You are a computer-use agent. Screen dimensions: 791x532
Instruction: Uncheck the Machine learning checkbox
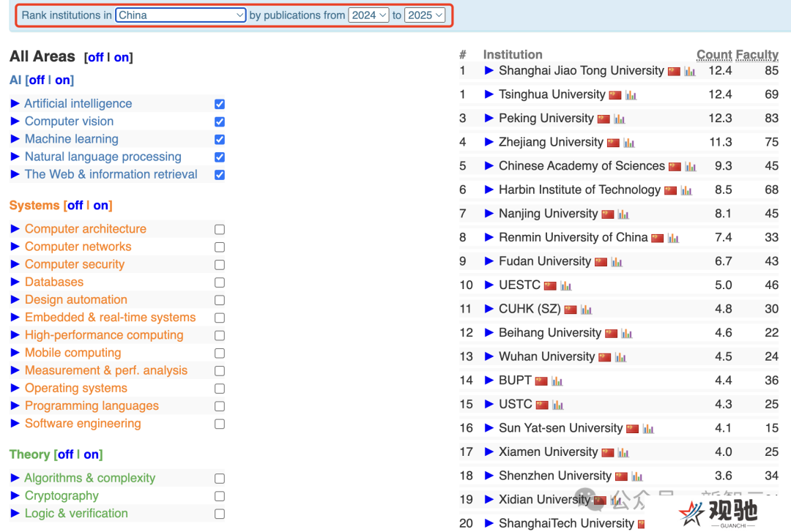click(x=220, y=139)
